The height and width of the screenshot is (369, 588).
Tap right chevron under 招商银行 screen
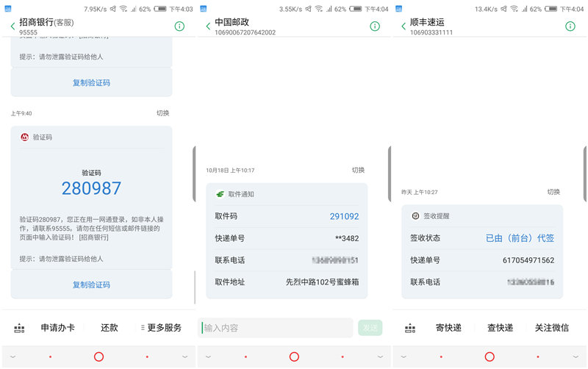(x=184, y=357)
